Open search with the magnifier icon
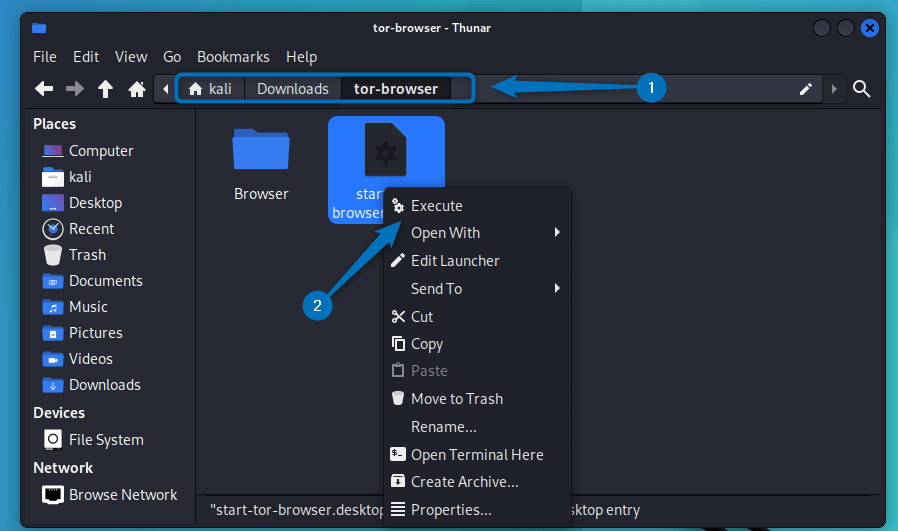898x531 pixels. point(861,89)
